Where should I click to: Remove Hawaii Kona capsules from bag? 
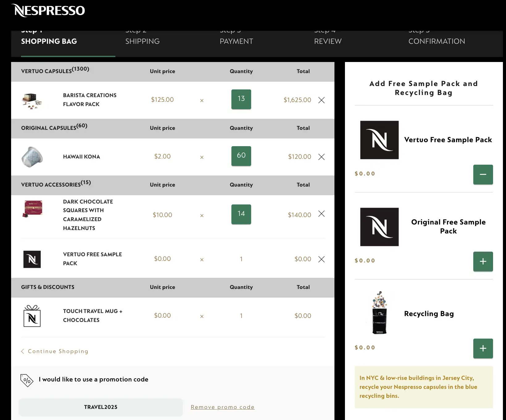(321, 157)
